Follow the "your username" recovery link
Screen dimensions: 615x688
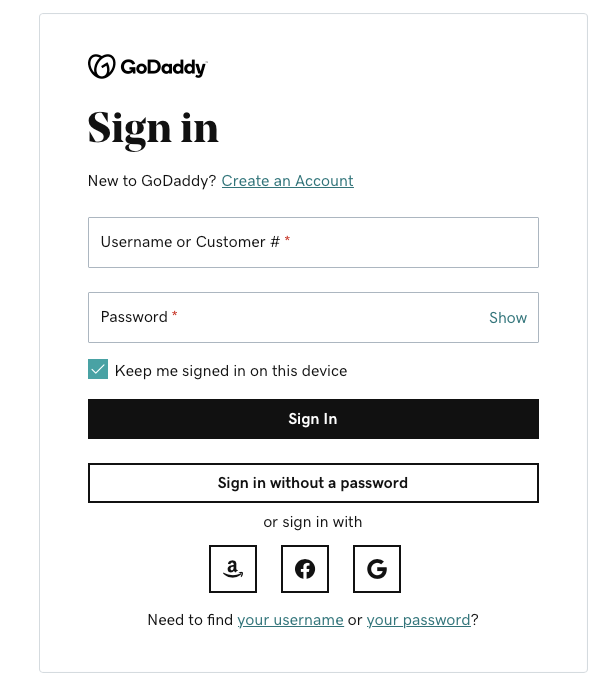point(290,620)
